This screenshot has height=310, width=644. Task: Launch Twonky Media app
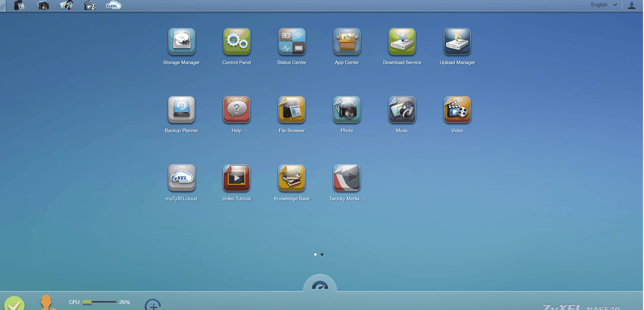(347, 178)
